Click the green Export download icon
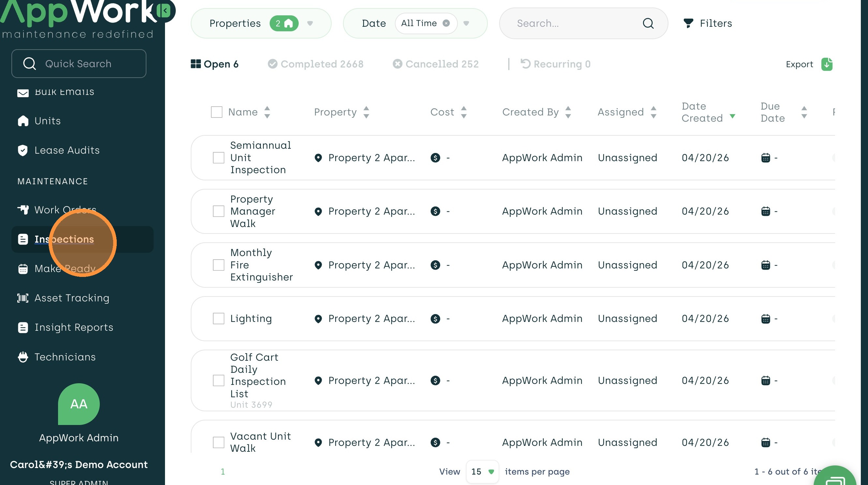This screenshot has height=485, width=868. tap(827, 64)
